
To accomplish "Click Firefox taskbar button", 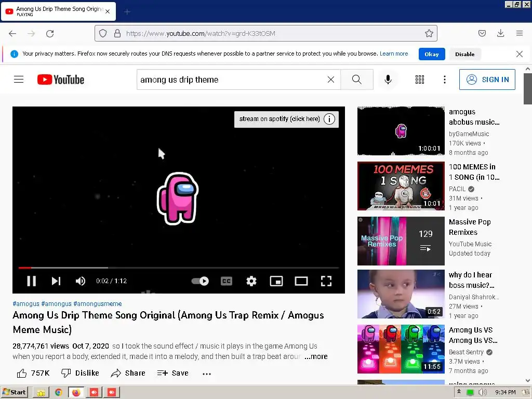I will pos(76,393).
